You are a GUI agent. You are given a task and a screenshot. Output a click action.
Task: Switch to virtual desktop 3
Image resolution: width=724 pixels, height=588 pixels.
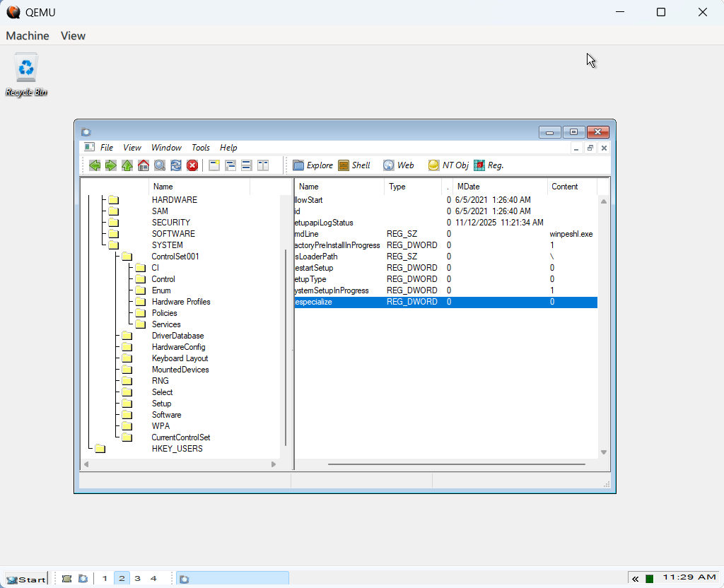point(137,578)
